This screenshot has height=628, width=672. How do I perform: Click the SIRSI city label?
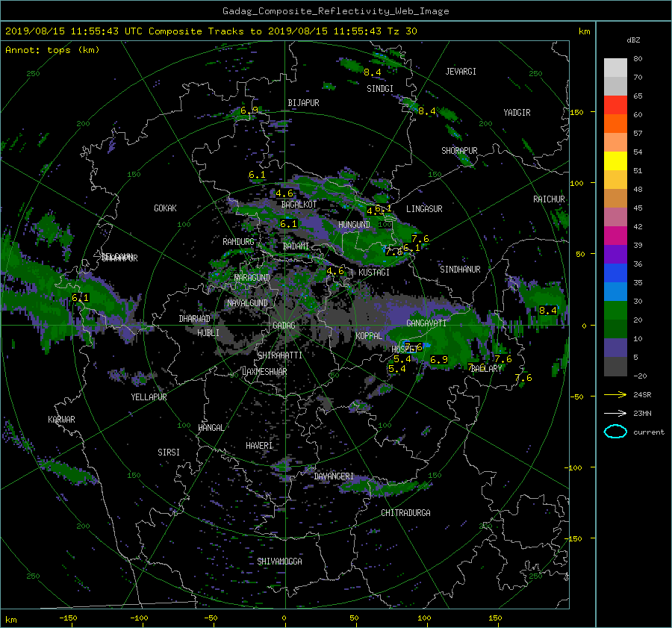coord(169,453)
